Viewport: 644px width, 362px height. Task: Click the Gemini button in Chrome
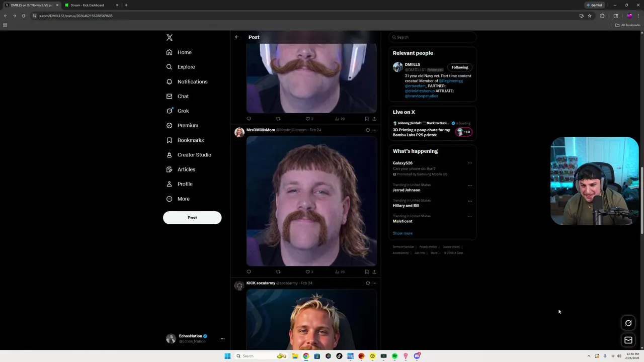coord(594,5)
